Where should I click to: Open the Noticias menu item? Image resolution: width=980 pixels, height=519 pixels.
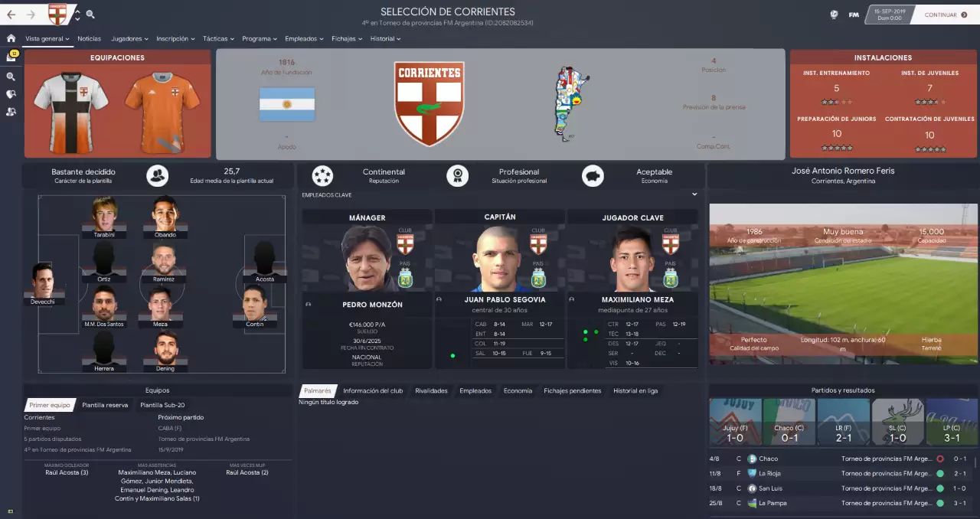[x=89, y=38]
